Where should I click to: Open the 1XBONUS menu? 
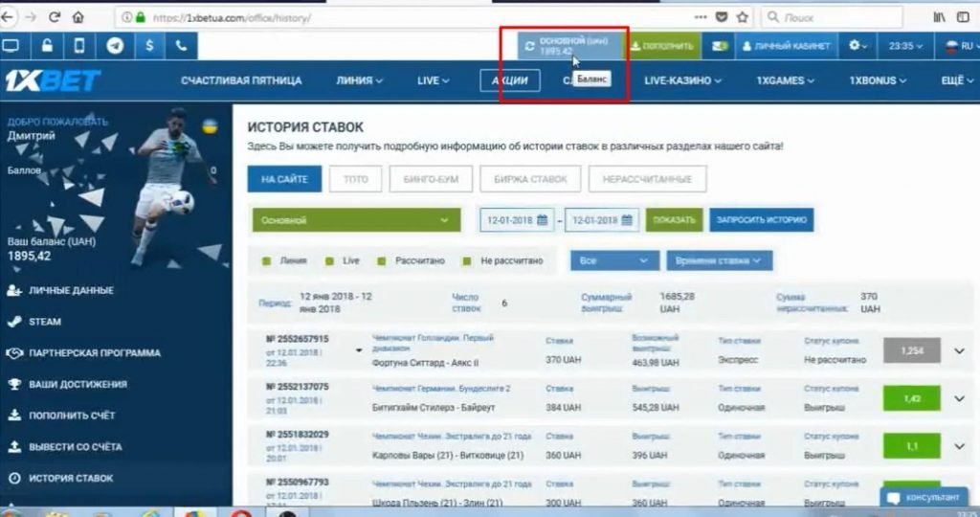click(x=878, y=80)
